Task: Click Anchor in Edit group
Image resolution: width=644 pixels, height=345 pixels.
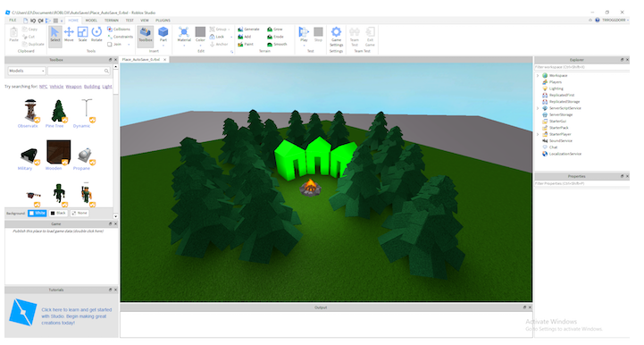Action: pyautogui.click(x=219, y=44)
